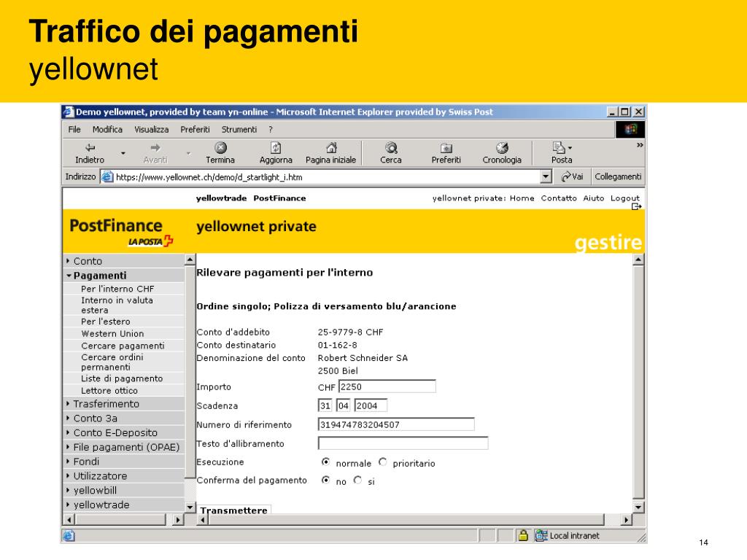
Task: Click the Vai go arrow button
Action: pos(572,176)
